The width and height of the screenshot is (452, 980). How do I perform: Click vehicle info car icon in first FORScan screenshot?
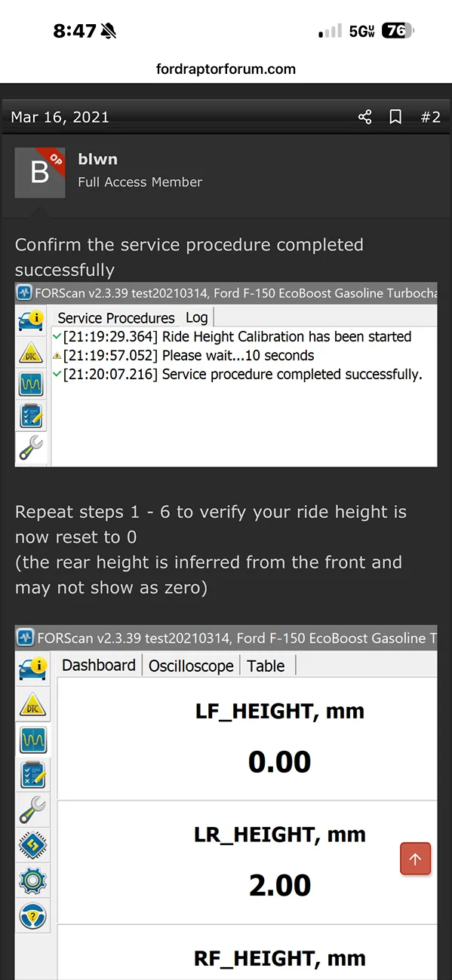(x=31, y=322)
